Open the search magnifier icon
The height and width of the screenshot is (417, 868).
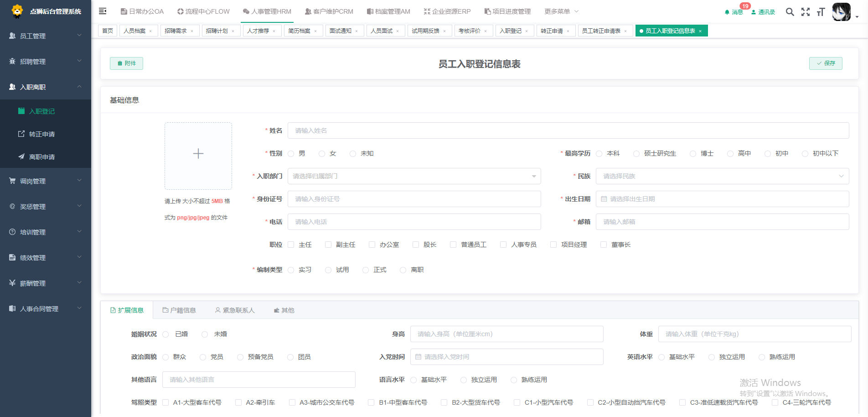click(790, 12)
